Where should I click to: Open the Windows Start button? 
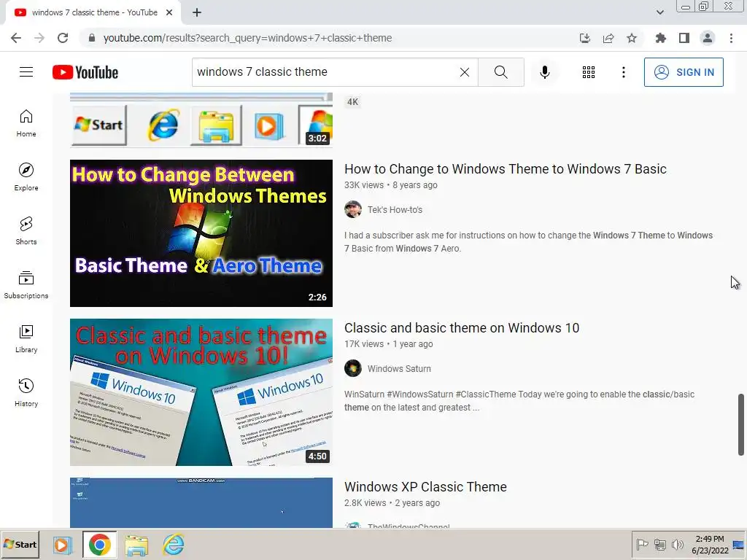pyautogui.click(x=20, y=544)
